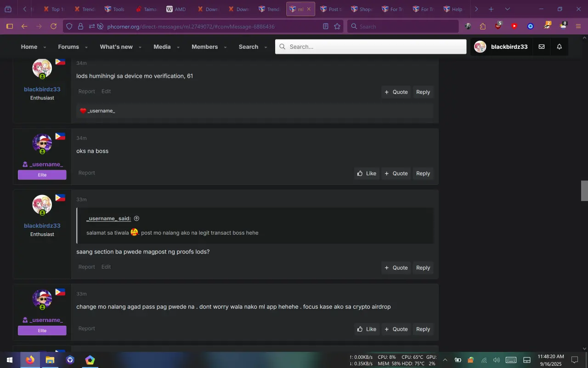Expand the Media menu chevron
The height and width of the screenshot is (368, 588).
[178, 47]
